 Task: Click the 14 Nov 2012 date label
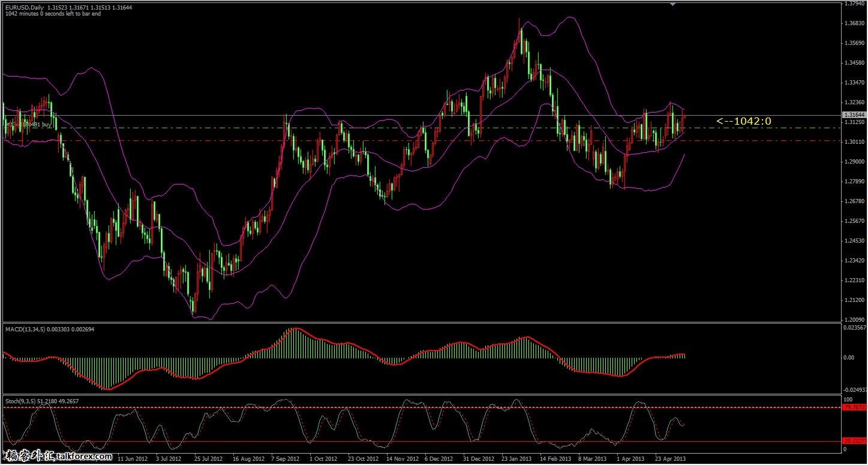click(401, 459)
